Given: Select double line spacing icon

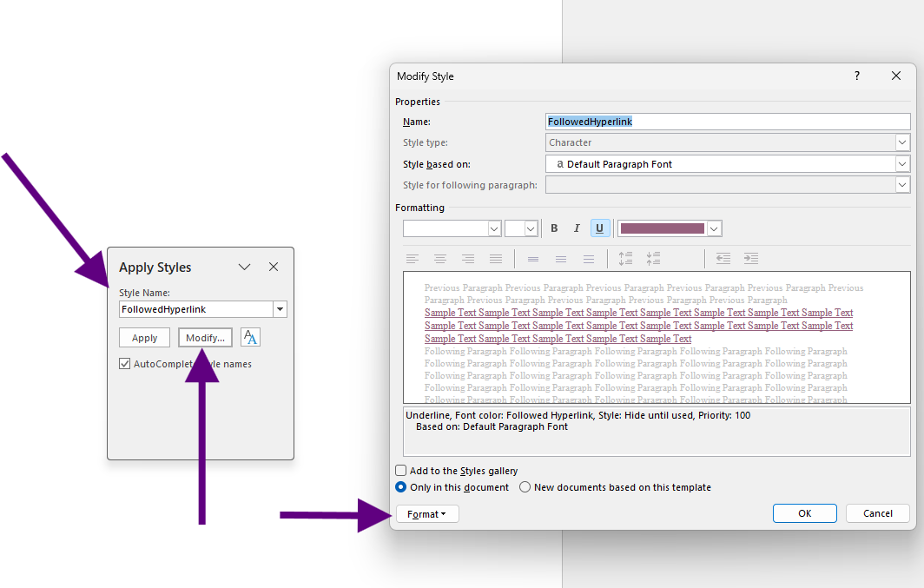Looking at the screenshot, I should tap(588, 259).
